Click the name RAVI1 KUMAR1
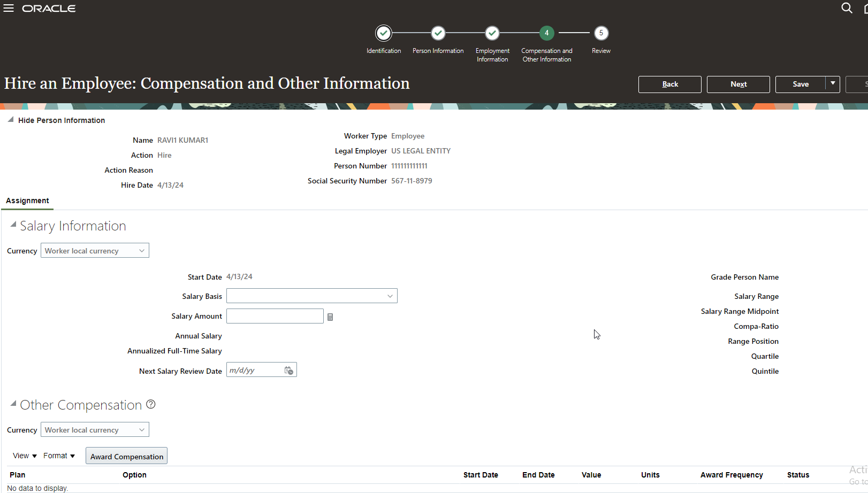The image size is (868, 493). tap(182, 140)
